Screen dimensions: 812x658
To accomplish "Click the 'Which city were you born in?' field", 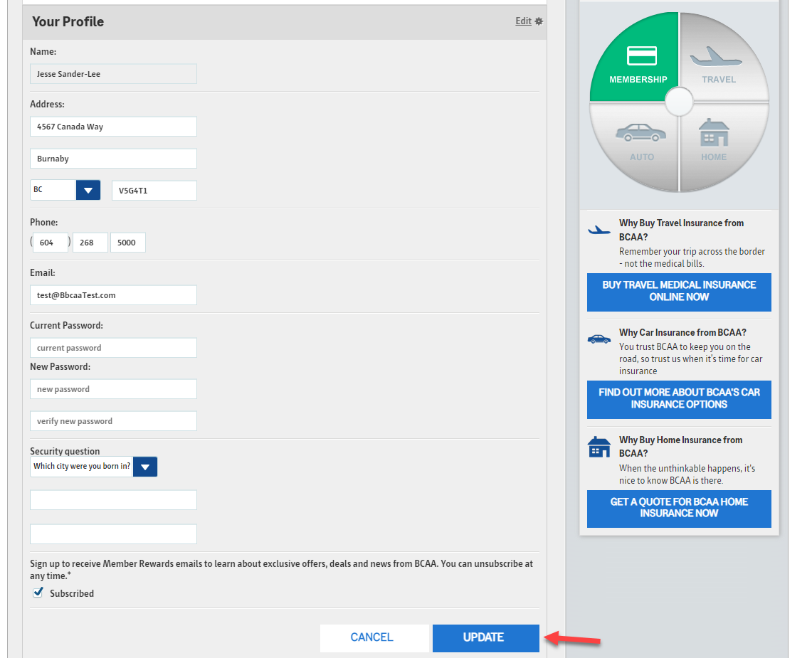I will 82,467.
